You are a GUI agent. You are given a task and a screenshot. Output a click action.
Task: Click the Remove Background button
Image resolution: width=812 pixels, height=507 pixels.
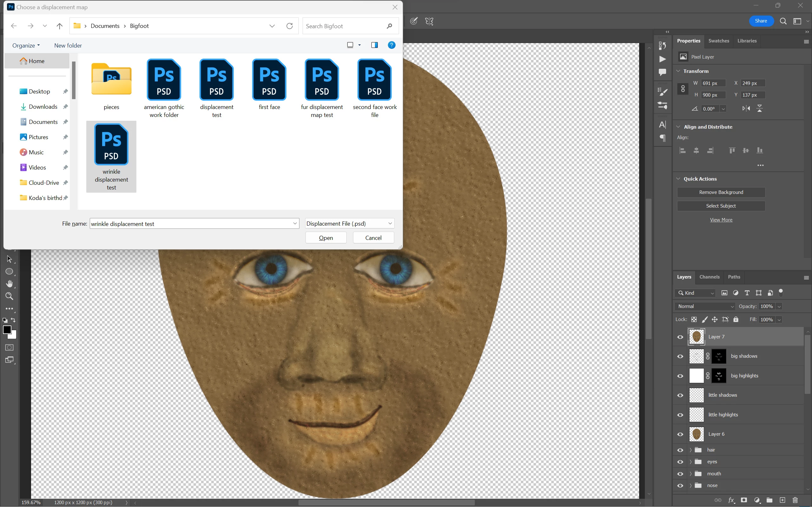click(721, 192)
